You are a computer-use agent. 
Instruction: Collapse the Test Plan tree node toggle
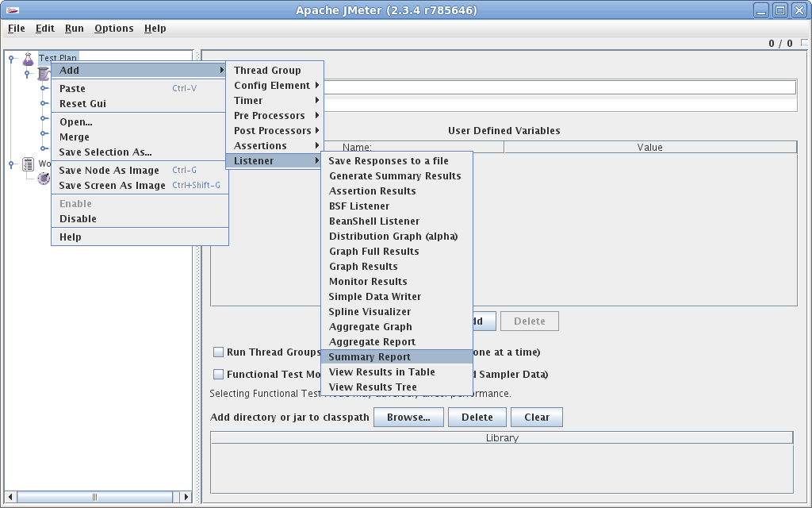11,59
